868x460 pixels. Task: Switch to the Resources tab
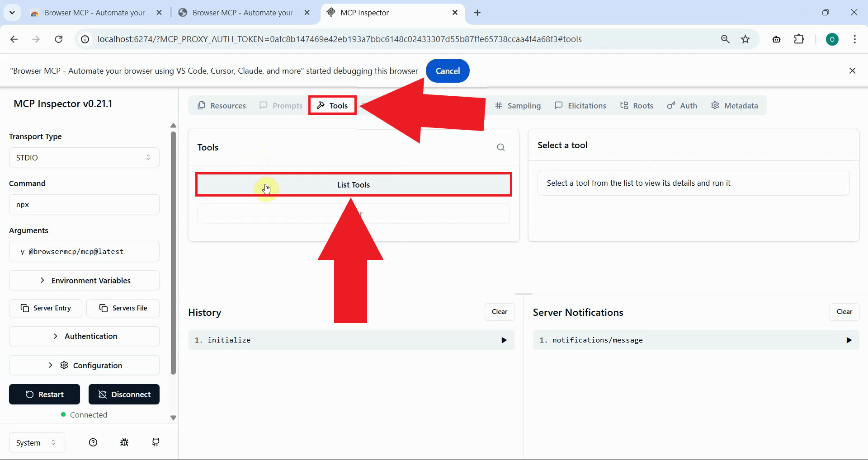(222, 105)
